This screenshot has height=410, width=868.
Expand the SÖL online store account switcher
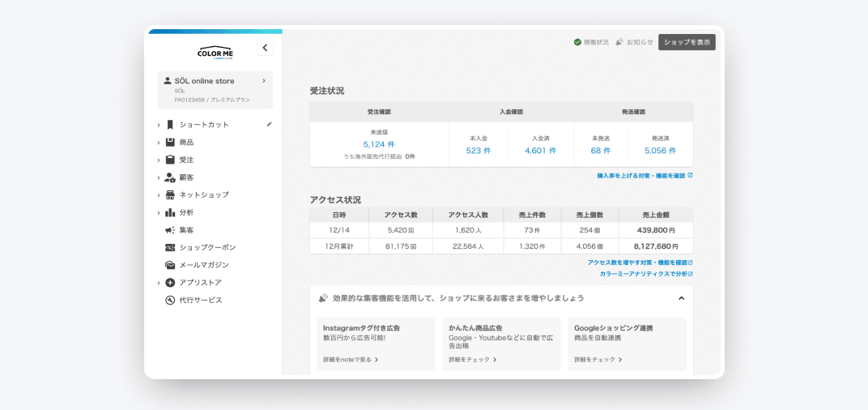[264, 81]
